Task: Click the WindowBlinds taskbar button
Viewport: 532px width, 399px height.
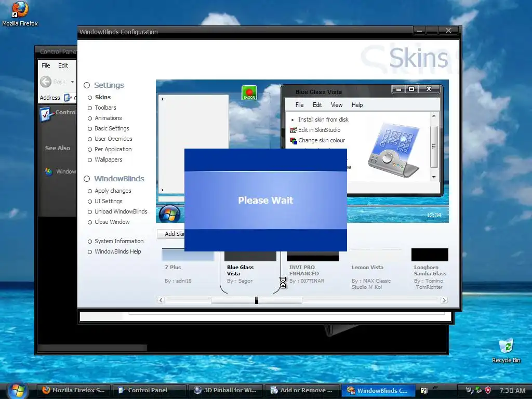Action: pos(378,391)
